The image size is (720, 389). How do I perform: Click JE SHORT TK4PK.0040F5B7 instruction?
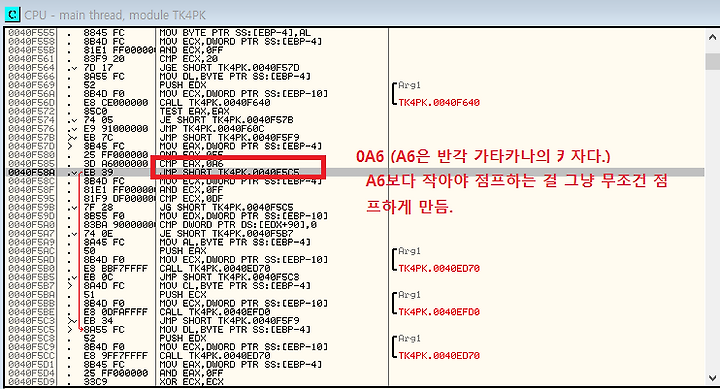pos(226,233)
